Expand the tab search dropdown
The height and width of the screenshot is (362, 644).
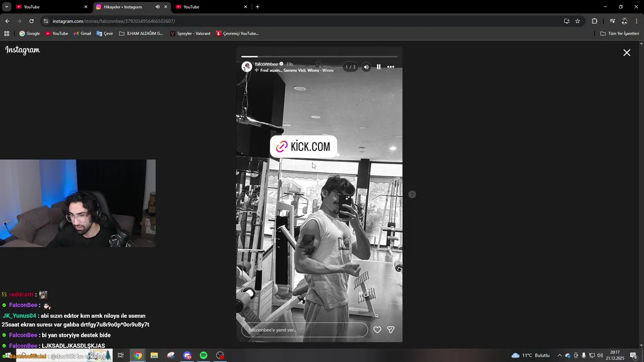coord(7,7)
